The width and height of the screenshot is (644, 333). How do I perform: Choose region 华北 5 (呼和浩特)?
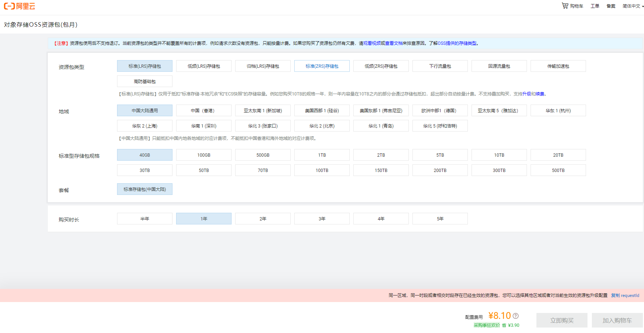tap(440, 126)
